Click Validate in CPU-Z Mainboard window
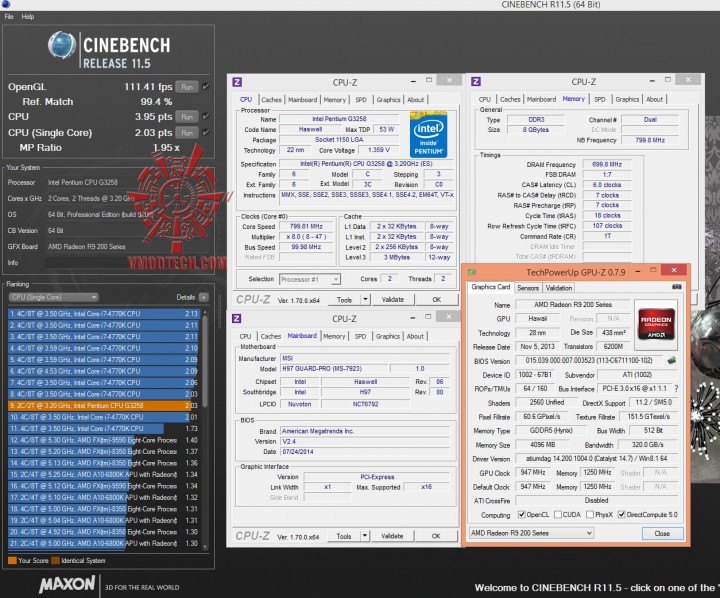This screenshot has width=720, height=598. click(392, 536)
